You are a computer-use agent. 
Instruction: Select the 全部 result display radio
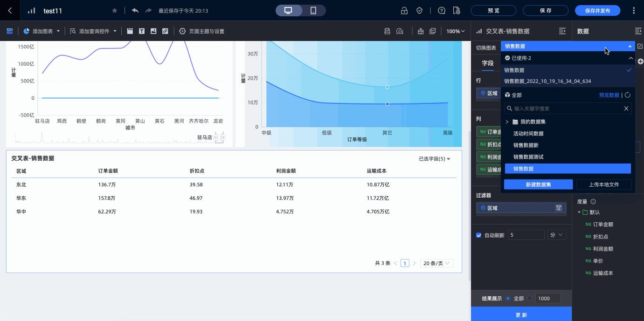tap(508, 298)
